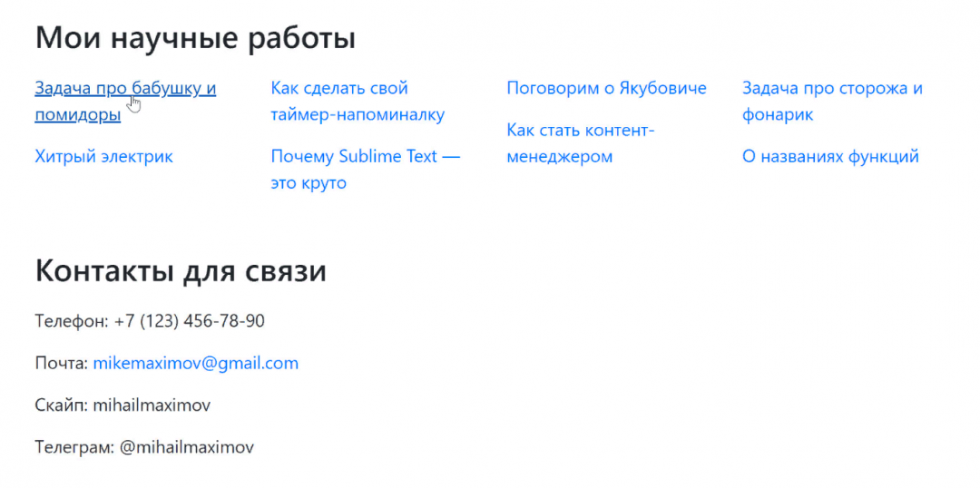Open the 'Как стать контент-менеджером' link

tap(581, 132)
